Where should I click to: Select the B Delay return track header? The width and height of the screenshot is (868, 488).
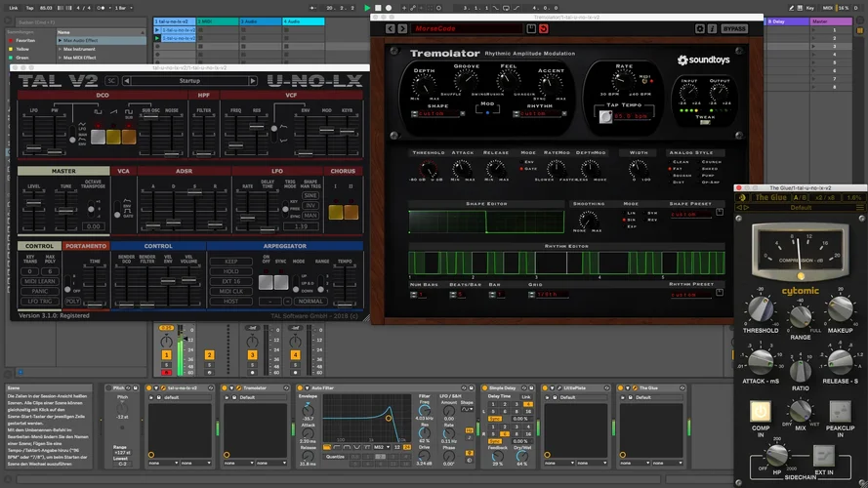point(786,21)
